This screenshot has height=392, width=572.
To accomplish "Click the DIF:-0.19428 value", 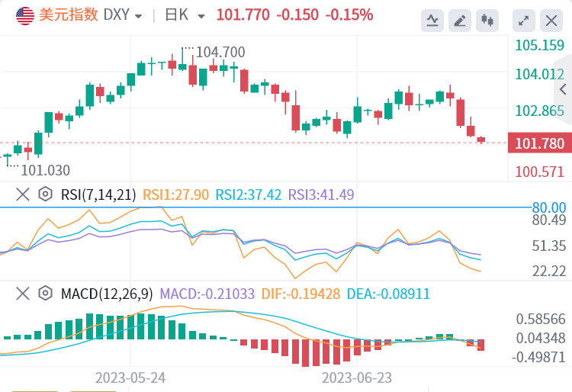I will (x=301, y=294).
